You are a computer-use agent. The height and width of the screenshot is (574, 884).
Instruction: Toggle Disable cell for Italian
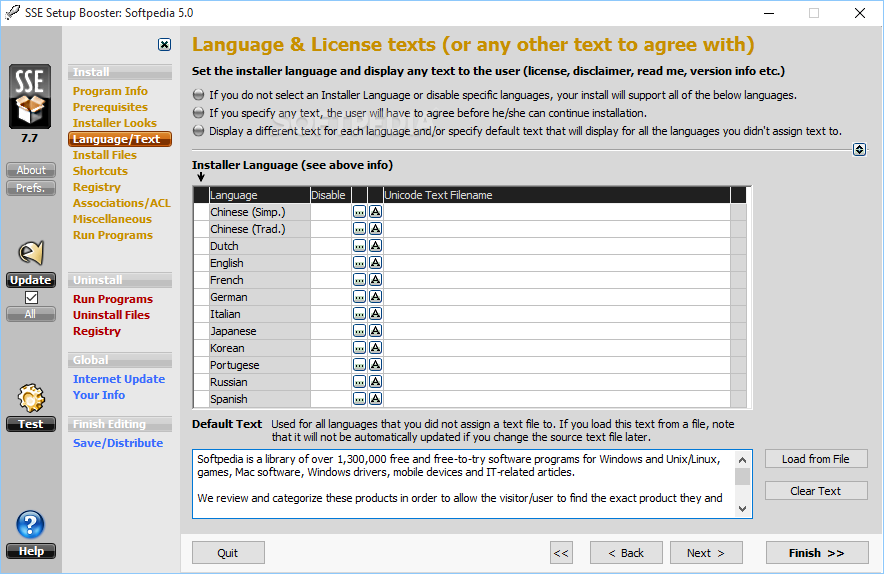tap(330, 314)
